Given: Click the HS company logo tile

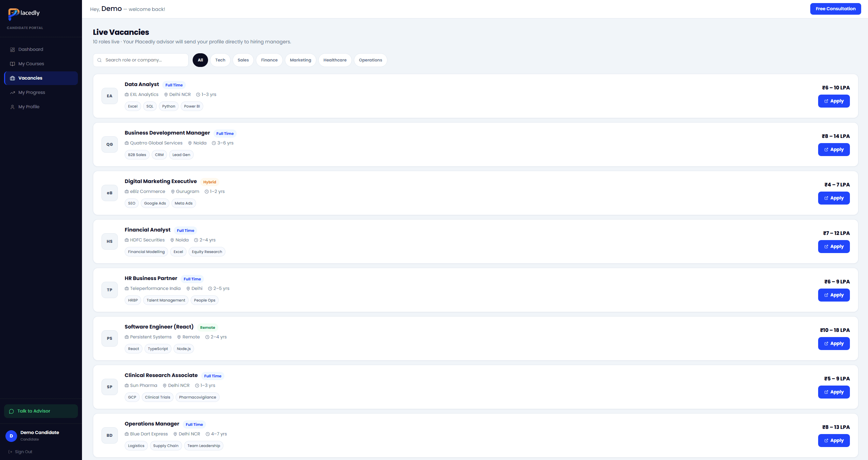Looking at the screenshot, I should (110, 241).
